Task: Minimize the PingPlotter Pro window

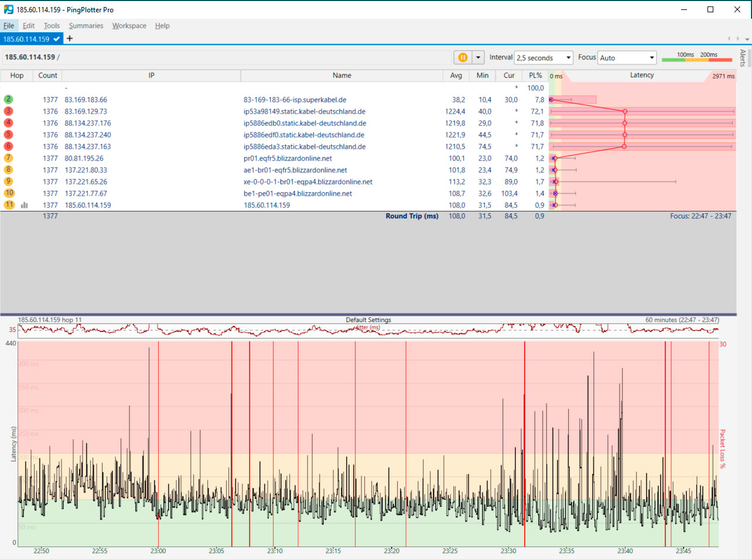Action: (684, 9)
